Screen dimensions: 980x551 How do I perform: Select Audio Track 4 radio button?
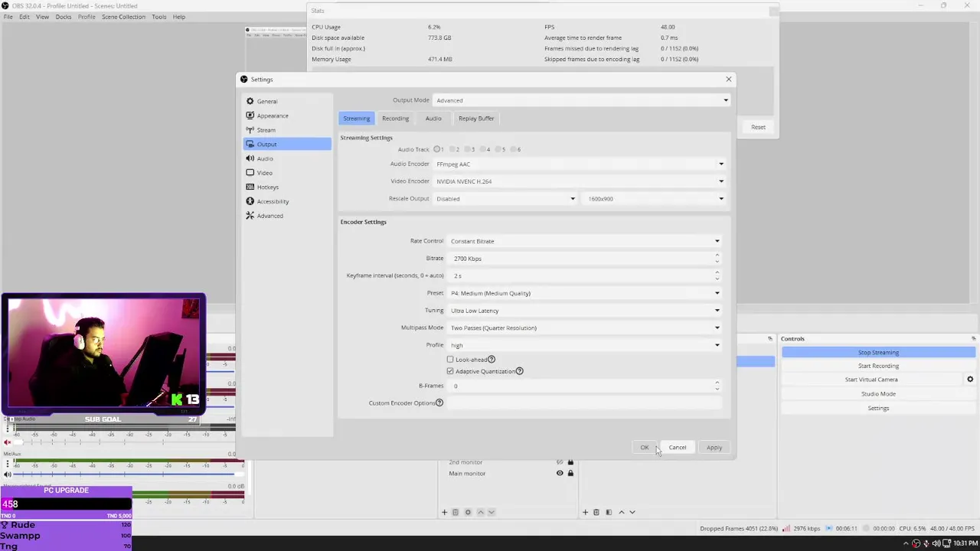(x=484, y=149)
